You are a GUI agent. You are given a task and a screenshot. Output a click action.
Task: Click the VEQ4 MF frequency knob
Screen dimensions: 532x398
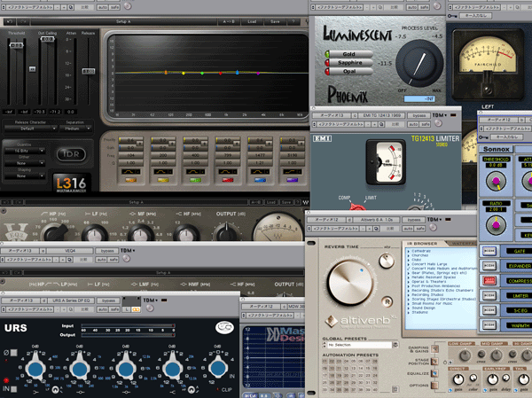[x=140, y=233]
